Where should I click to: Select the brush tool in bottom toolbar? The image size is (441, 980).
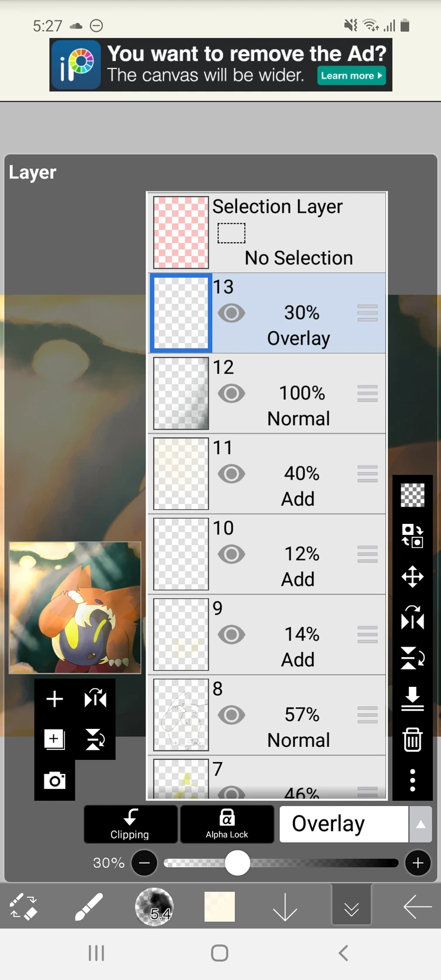pos(89,907)
